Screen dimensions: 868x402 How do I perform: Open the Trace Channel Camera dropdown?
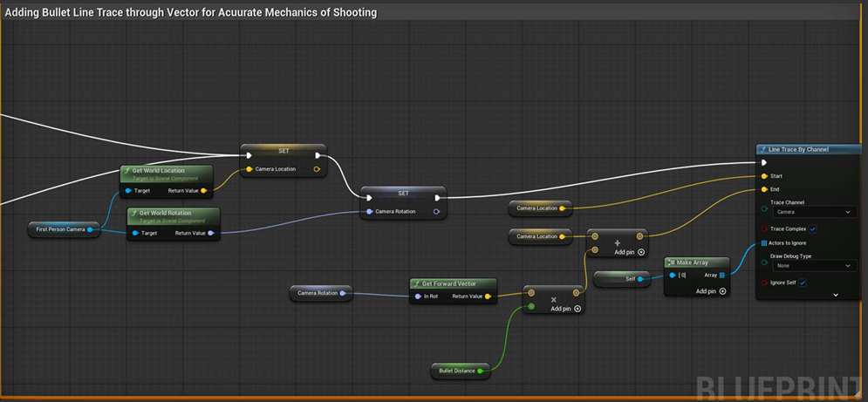(815, 212)
